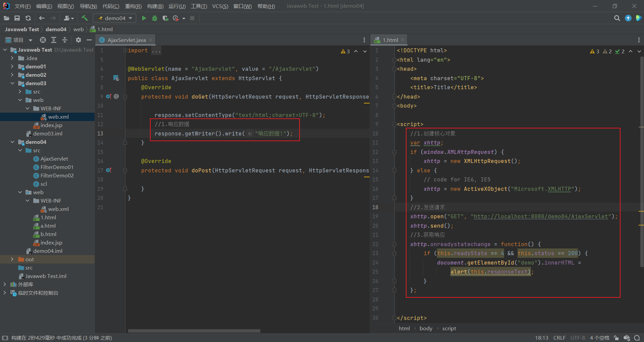
Task: Open the JetBrains Toolbox colorful icon
Action: coord(639,18)
